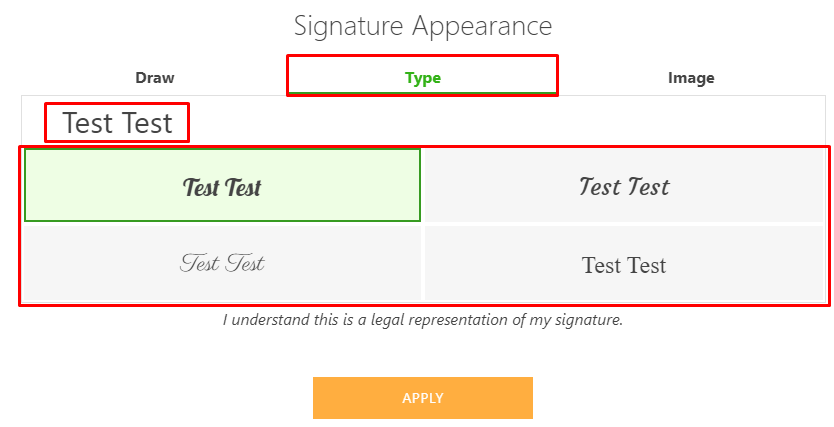Image resolution: width=834 pixels, height=427 pixels.
Task: Open the Image tab
Action: tap(691, 78)
